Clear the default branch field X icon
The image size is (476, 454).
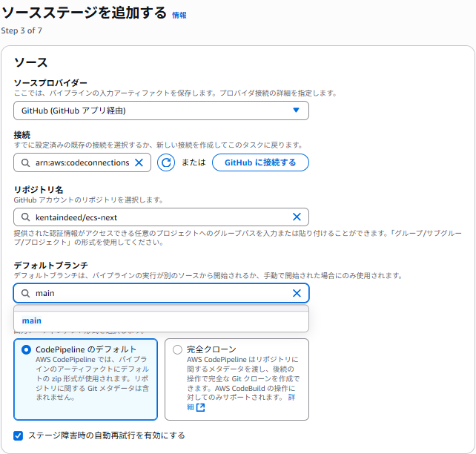tap(297, 293)
